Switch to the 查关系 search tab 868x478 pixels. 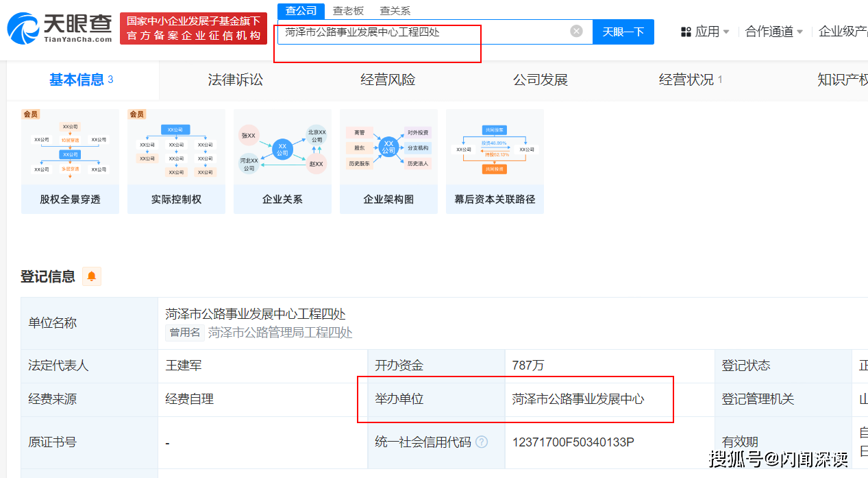(395, 11)
